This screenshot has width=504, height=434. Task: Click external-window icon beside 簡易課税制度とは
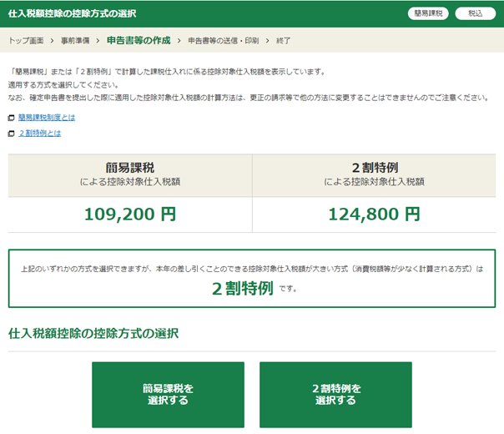tap(11, 118)
